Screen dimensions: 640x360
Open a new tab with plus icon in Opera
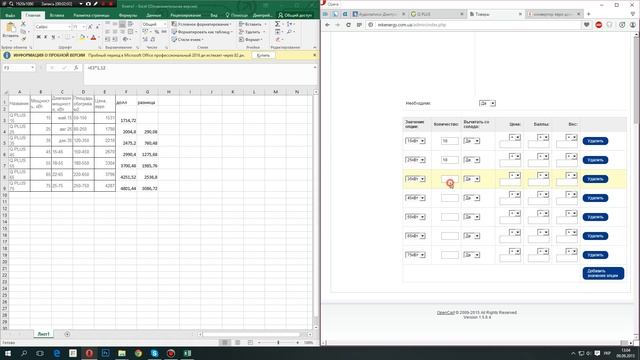(x=589, y=14)
